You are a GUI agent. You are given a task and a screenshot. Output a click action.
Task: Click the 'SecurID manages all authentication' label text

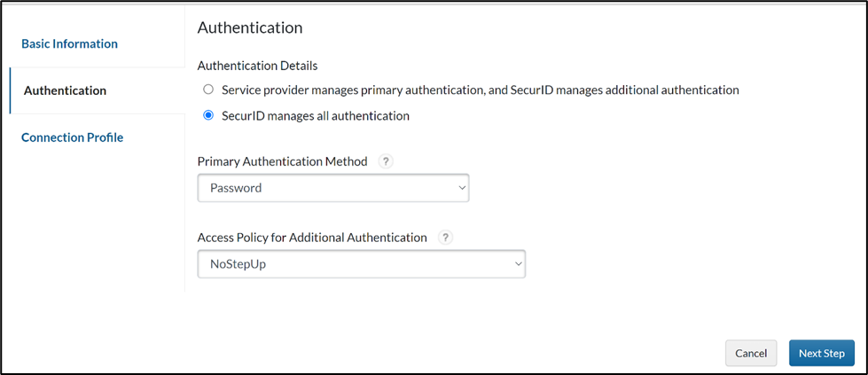click(x=315, y=115)
